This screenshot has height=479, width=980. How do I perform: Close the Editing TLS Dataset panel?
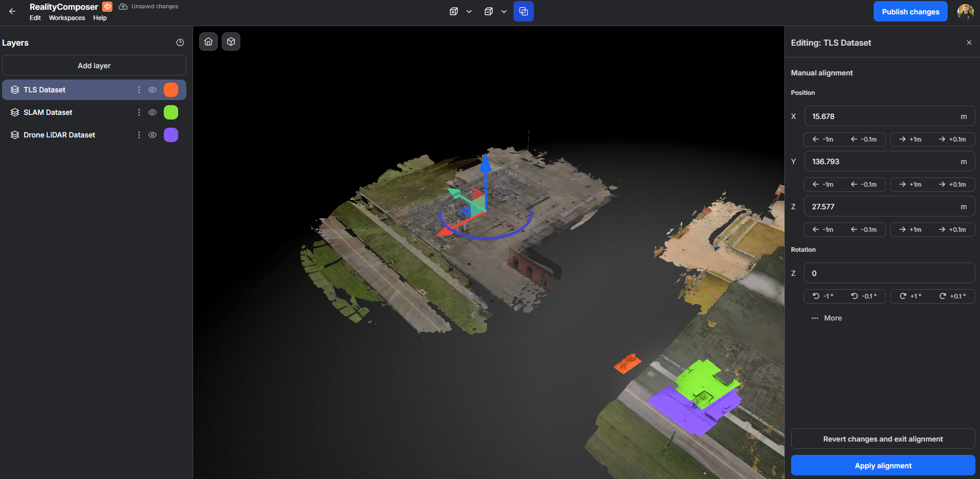pos(969,43)
